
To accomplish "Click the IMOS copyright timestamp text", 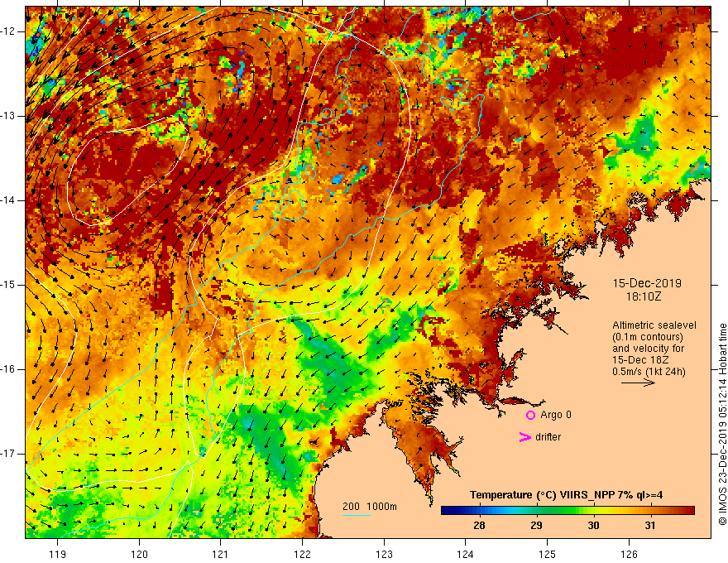I will click(x=722, y=424).
